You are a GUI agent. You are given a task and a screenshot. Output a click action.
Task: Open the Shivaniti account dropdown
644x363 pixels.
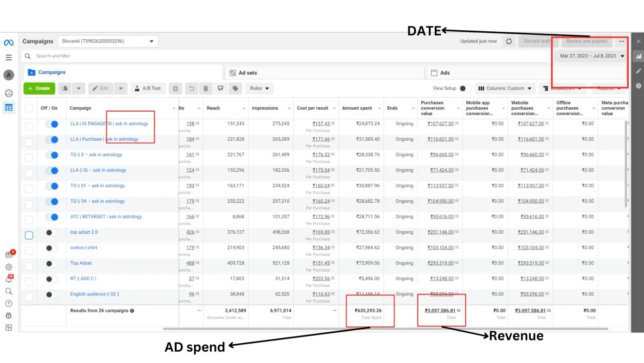pyautogui.click(x=108, y=41)
